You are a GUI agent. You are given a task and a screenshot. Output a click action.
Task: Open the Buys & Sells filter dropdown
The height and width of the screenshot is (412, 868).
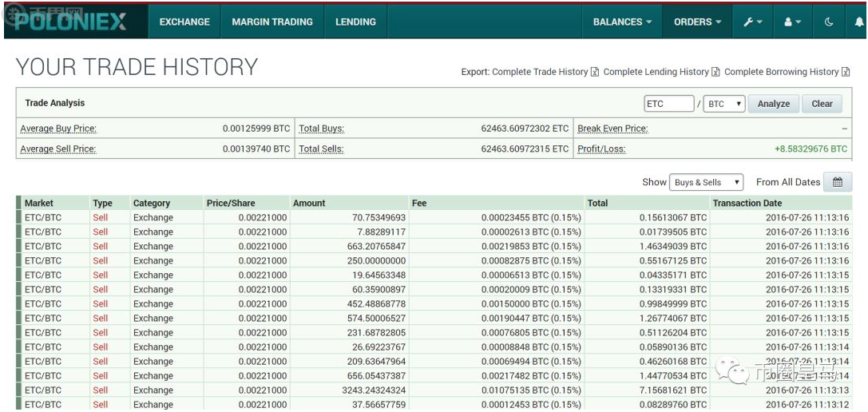tap(706, 182)
